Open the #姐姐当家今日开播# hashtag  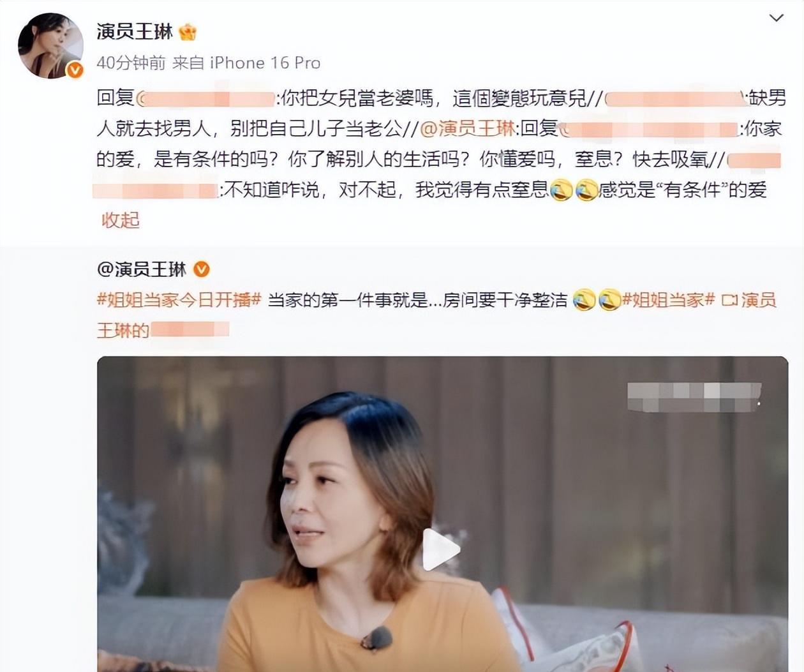click(x=179, y=299)
